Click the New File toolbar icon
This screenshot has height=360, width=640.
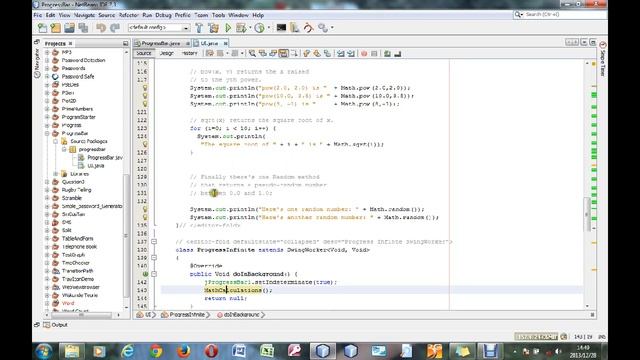pyautogui.click(x=42, y=28)
